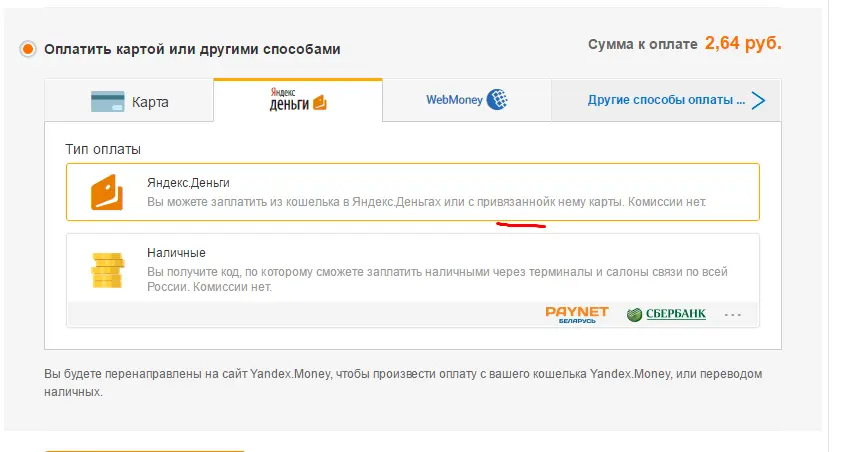
Task: Click the orange wallet icon in Яндекс.Деньги tab
Action: [x=320, y=103]
